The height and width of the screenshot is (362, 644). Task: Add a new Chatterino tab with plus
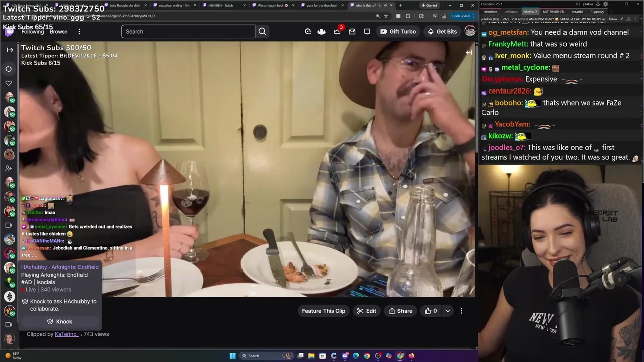[x=611, y=11]
